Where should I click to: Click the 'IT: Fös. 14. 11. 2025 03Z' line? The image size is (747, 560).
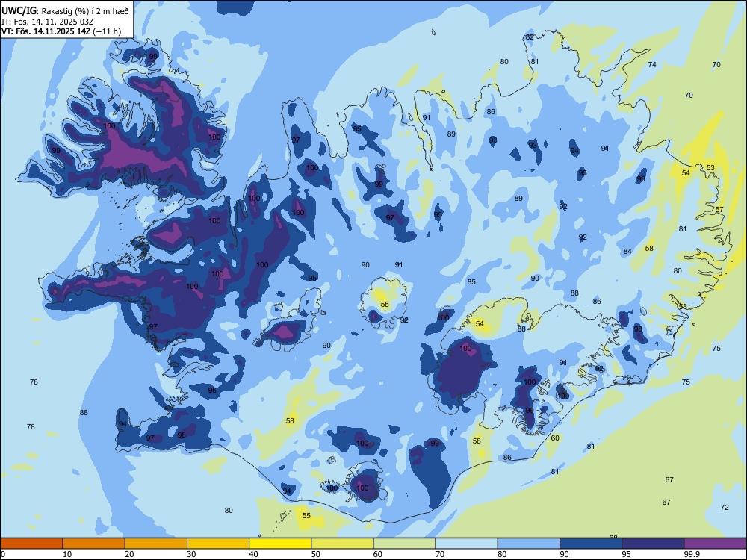47,22
